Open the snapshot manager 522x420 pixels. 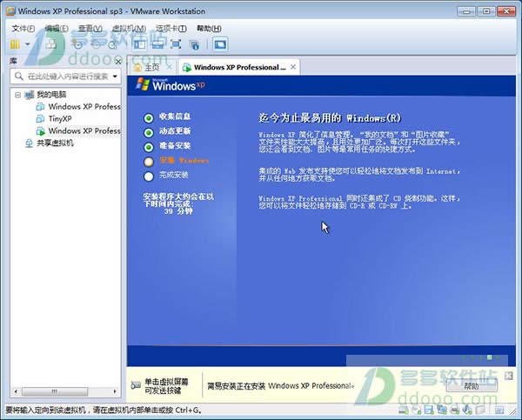pos(113,44)
